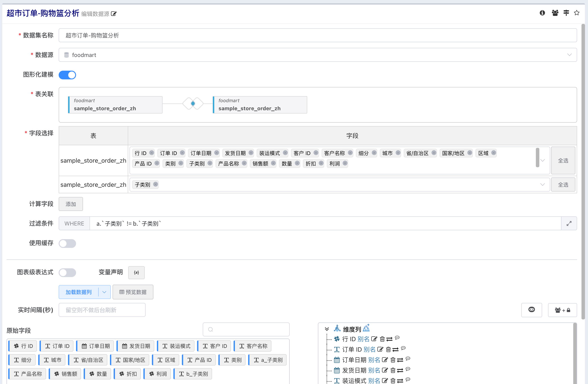Delete the 行 ID dimension column

click(x=382, y=339)
